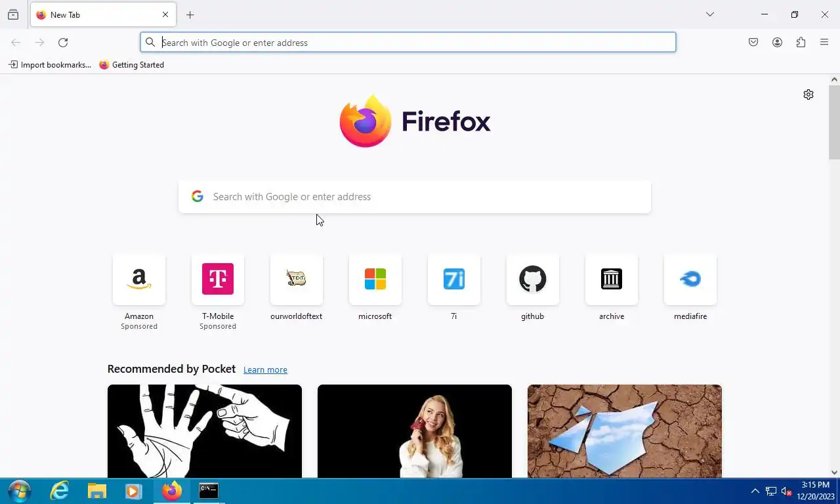Open the network tray icon
840x504 pixels.
pos(771,492)
